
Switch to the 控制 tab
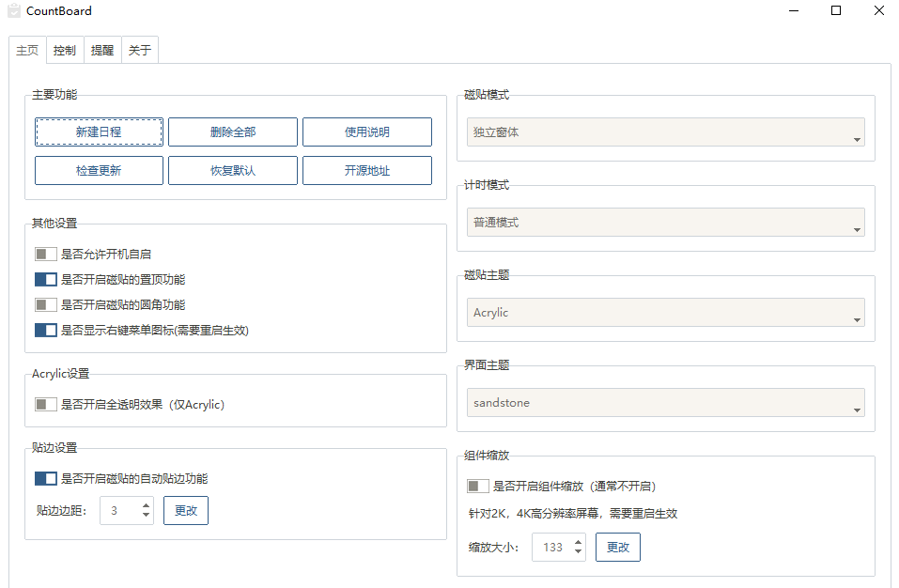[64, 50]
